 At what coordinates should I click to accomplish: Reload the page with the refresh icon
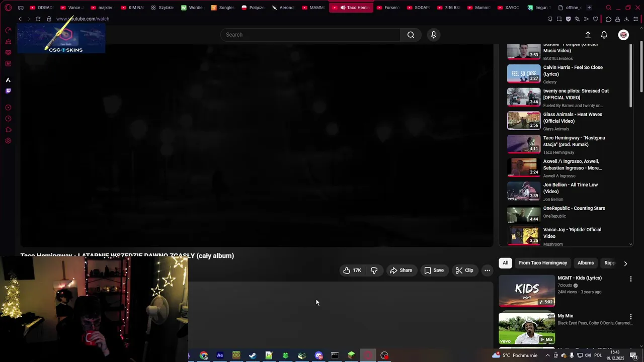click(38, 19)
